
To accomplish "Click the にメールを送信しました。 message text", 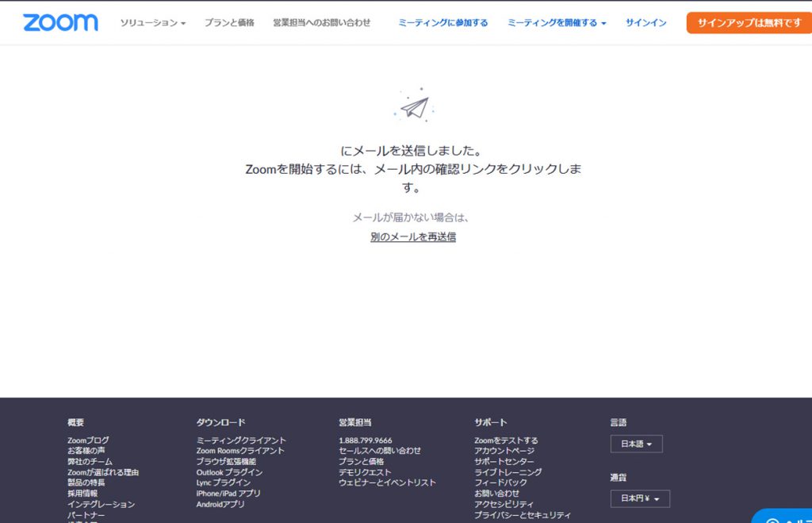I will (412, 151).
